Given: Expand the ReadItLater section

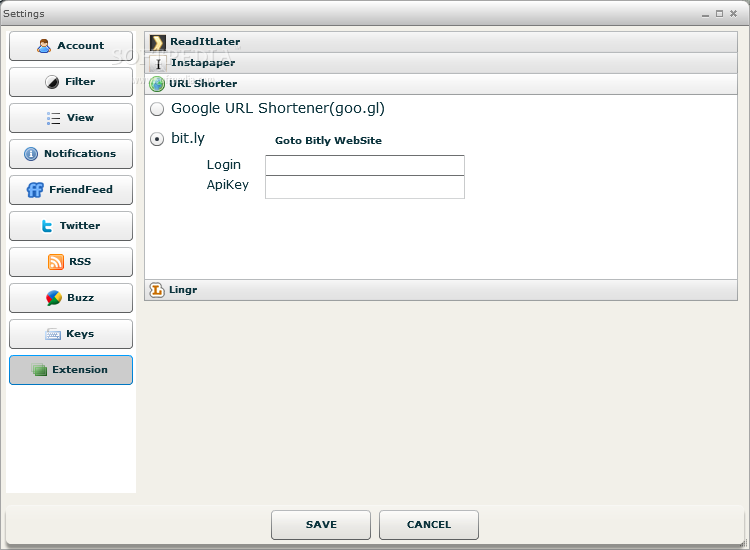Looking at the screenshot, I should [x=441, y=42].
